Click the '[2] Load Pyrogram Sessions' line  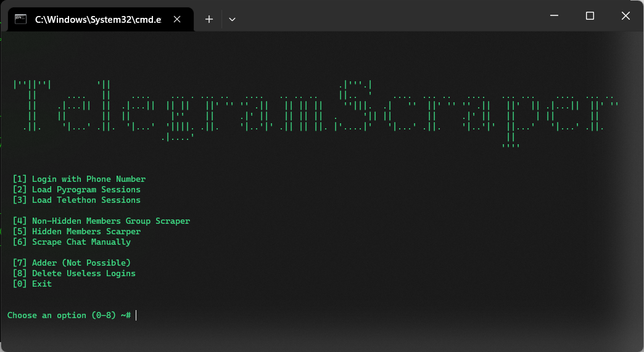coord(77,189)
